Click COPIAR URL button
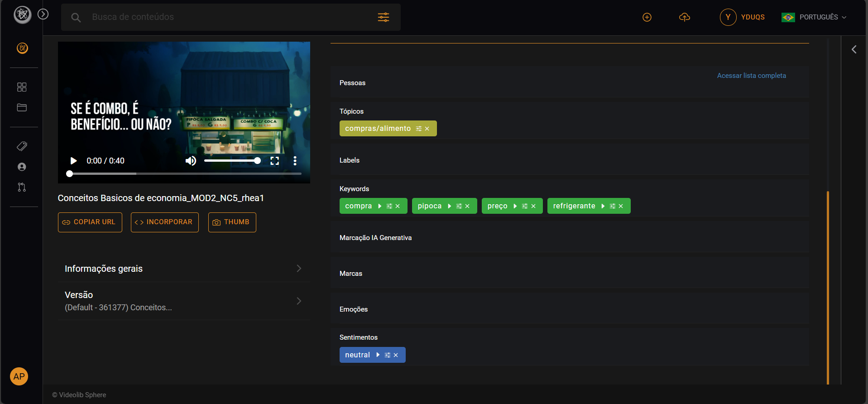The image size is (868, 404). 90,222
